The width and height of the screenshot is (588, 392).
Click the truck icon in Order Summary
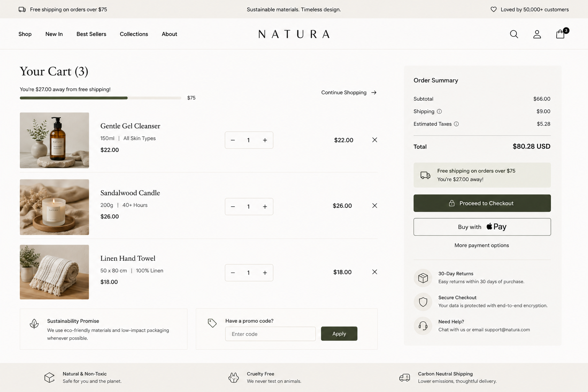click(425, 175)
